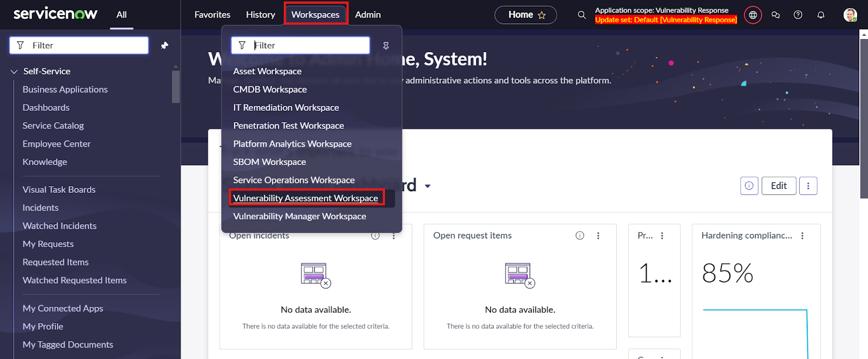
Task: Show info for Open incidents card
Action: click(x=375, y=236)
